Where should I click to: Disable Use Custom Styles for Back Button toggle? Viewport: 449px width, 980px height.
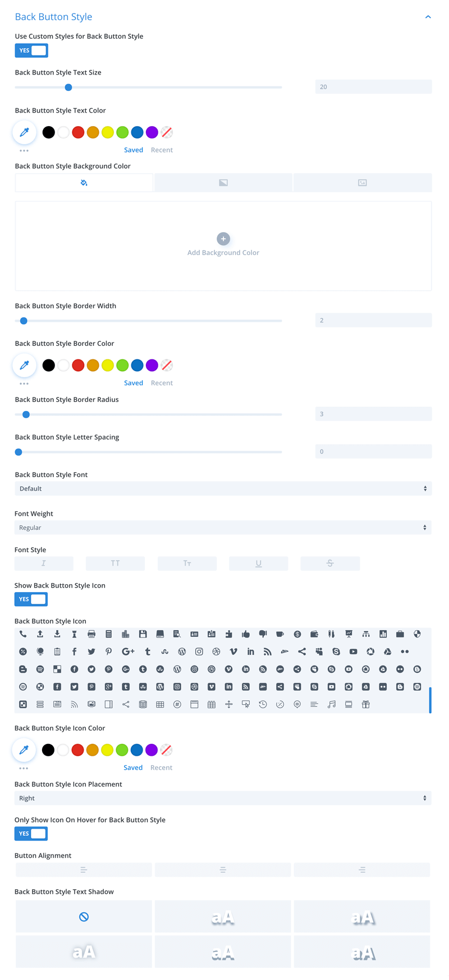pyautogui.click(x=31, y=50)
